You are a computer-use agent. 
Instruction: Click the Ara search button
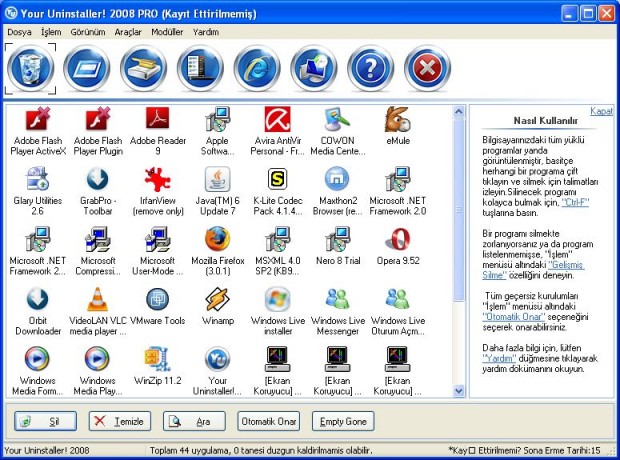[194, 421]
